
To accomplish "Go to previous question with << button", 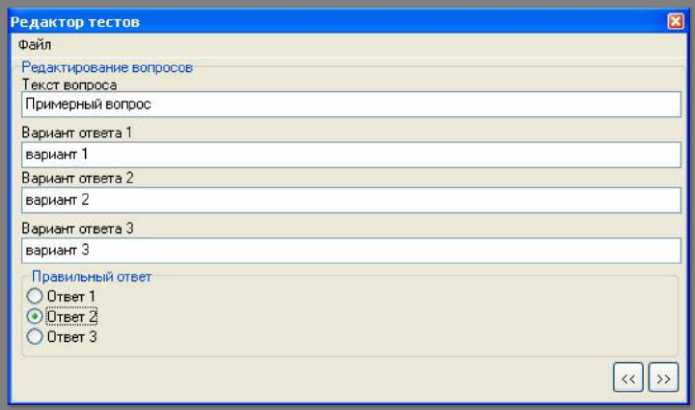I will pos(628,378).
